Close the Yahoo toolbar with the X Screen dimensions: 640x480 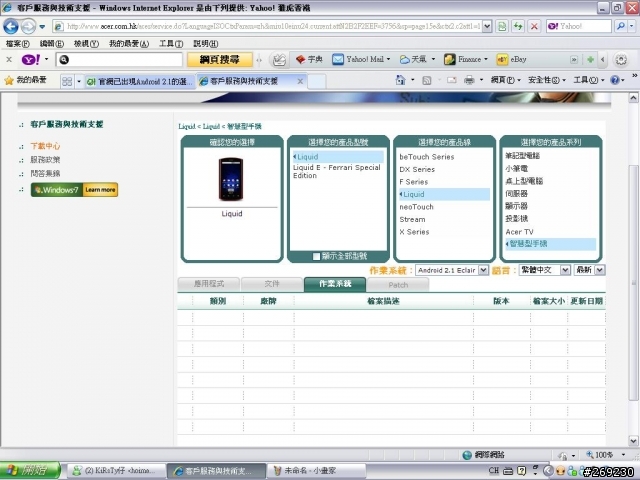click(x=9, y=60)
